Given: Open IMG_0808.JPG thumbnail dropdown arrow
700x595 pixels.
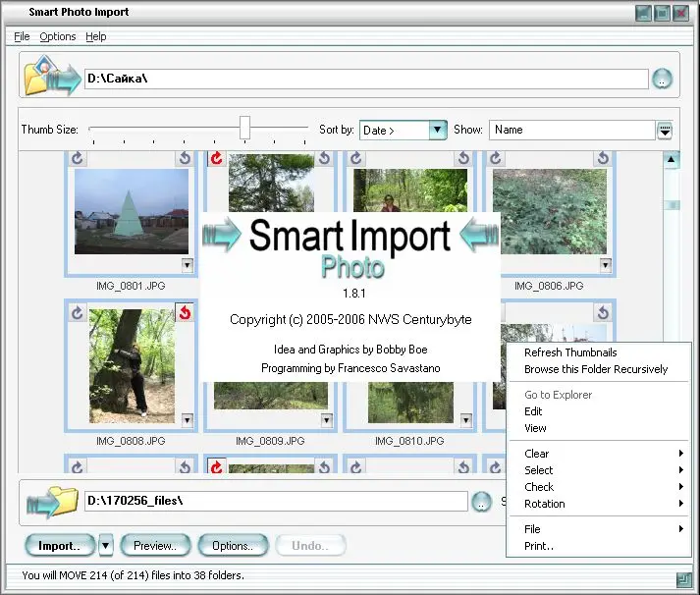Looking at the screenshot, I should 188,420.
